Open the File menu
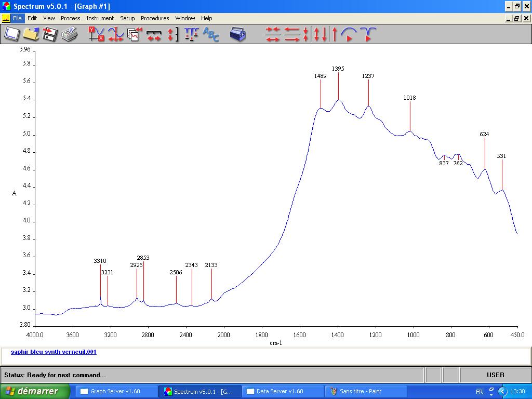Screen dimensions: 532x399 point(17,18)
